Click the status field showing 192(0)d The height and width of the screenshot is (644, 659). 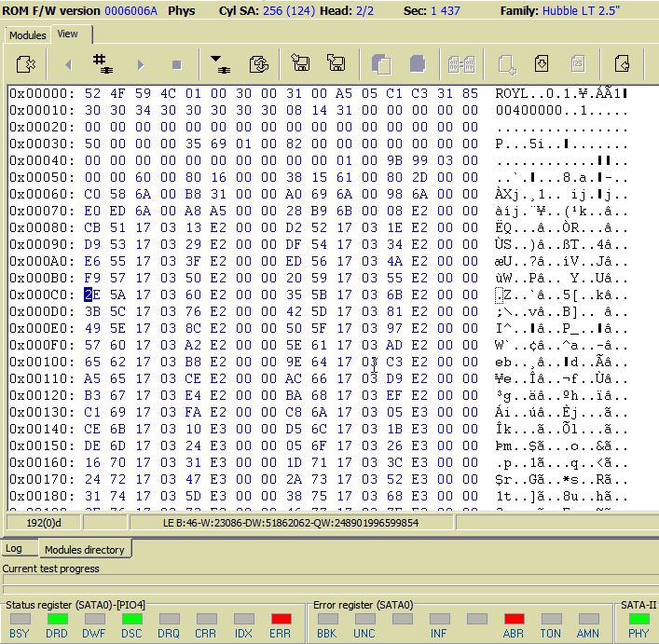pyautogui.click(x=44, y=523)
